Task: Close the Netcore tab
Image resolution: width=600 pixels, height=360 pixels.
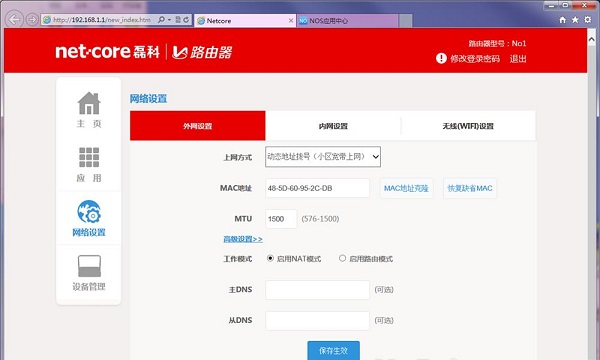Action: point(291,21)
